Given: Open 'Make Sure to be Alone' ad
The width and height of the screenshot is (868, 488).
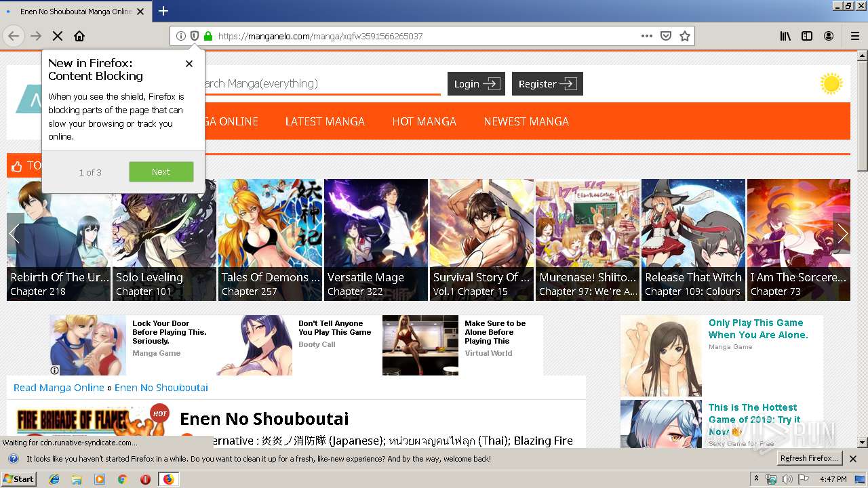Looking at the screenshot, I should pyautogui.click(x=463, y=345).
